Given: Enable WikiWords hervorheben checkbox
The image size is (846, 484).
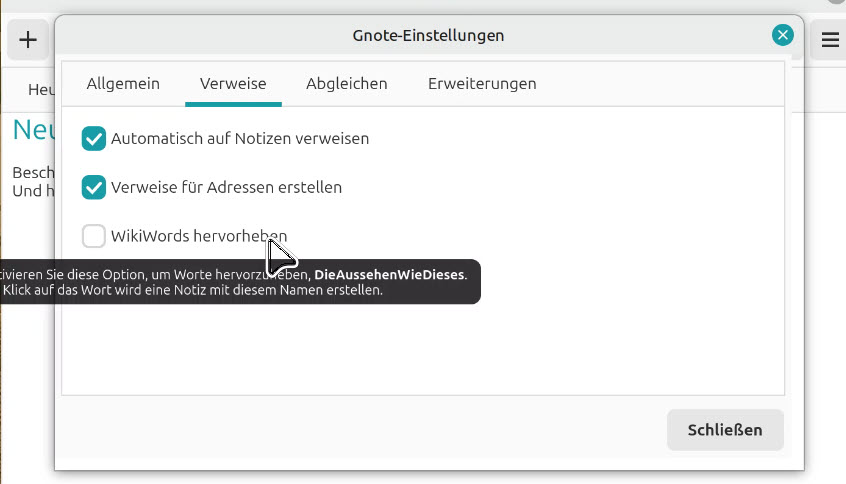Looking at the screenshot, I should coord(93,236).
